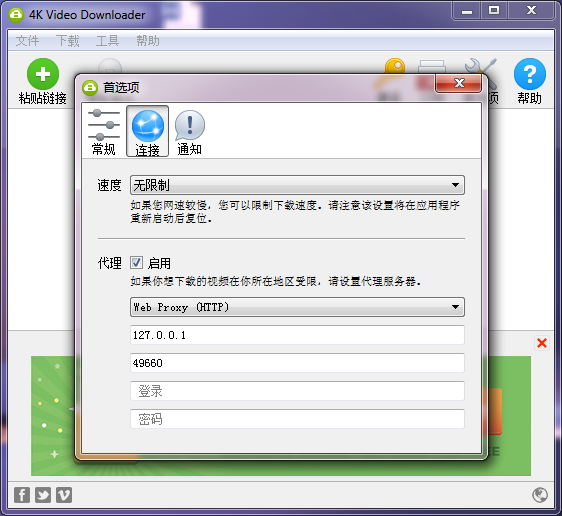Click the port field showing 49660
562x516 pixels.
pos(297,363)
